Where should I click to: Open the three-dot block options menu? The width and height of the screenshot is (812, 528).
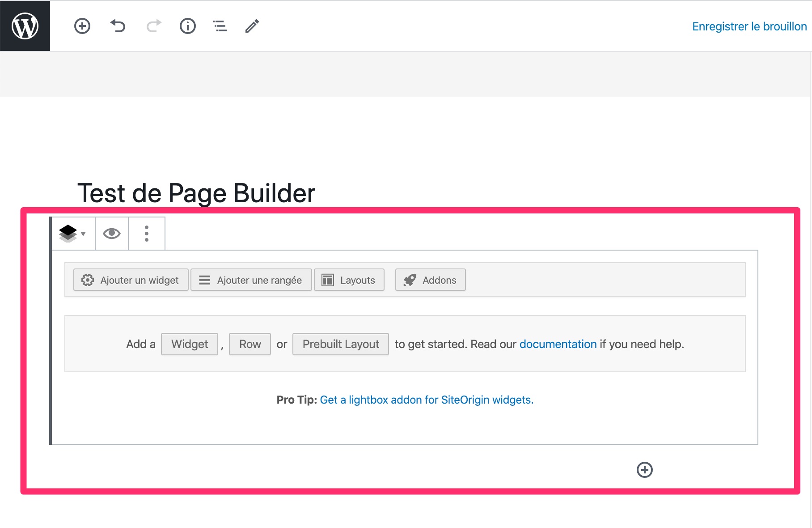pos(147,233)
